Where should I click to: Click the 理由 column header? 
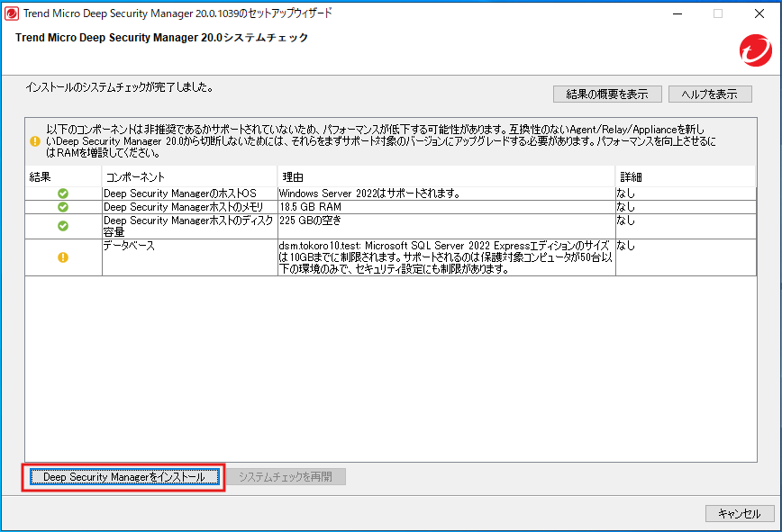point(446,176)
